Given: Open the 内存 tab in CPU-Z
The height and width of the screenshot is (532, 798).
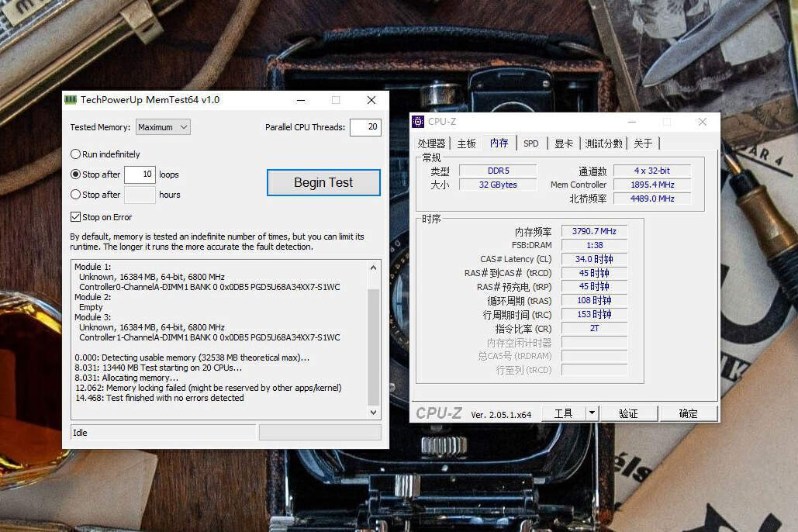Looking at the screenshot, I should (x=499, y=143).
